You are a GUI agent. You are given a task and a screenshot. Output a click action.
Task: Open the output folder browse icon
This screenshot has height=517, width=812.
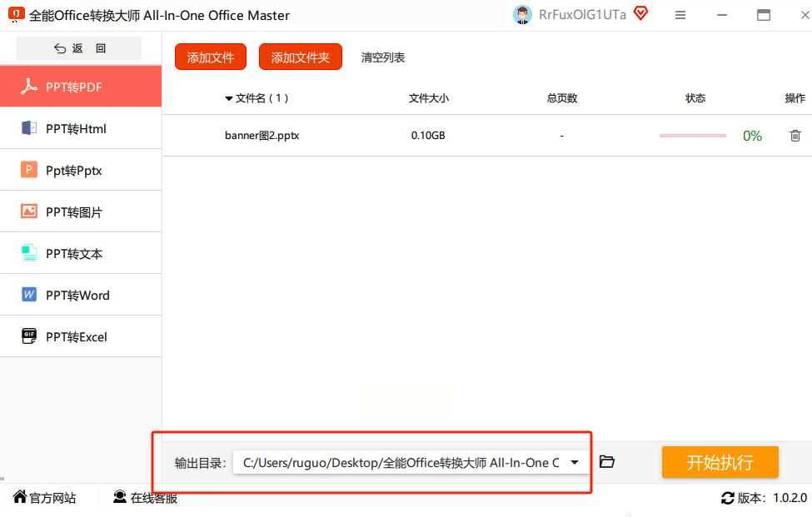[607, 462]
